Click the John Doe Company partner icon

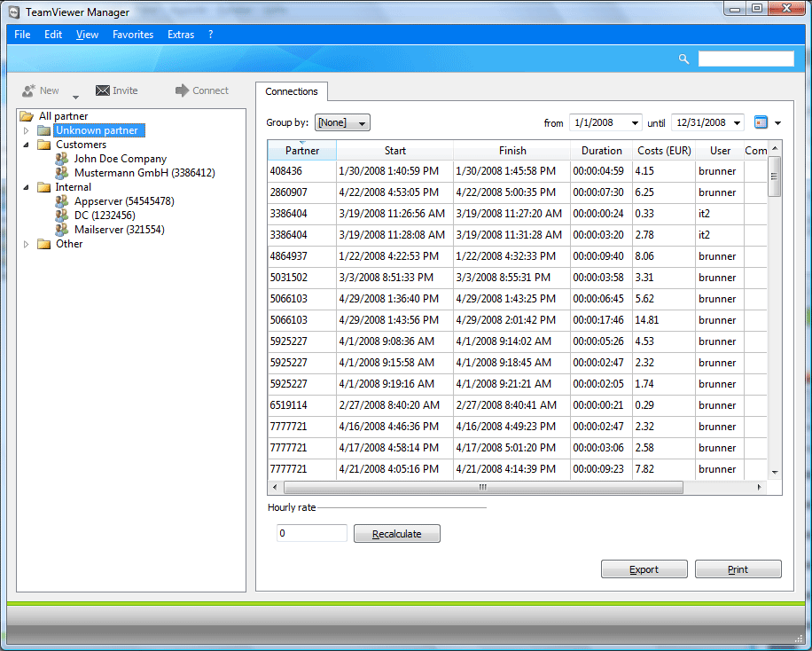point(62,158)
